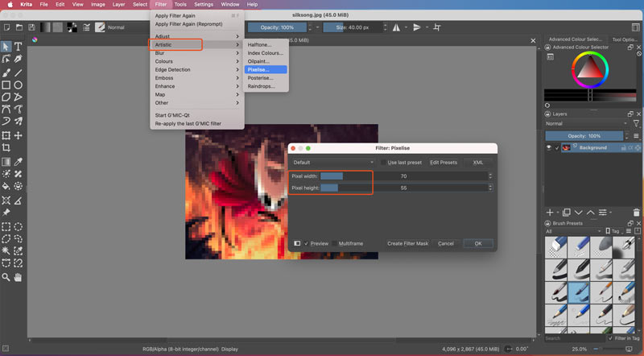This screenshot has width=644, height=356.
Task: Toggle the Preview checkbox in filter dialog
Action: click(306, 244)
